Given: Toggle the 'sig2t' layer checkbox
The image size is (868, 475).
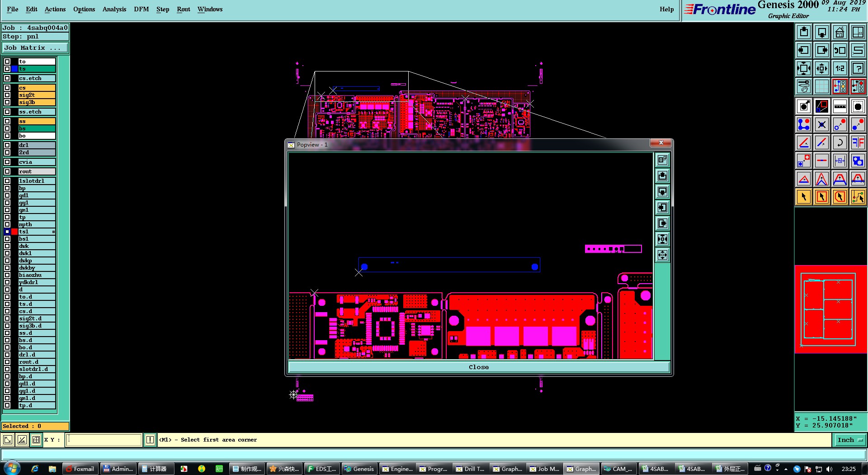Looking at the screenshot, I should [x=7, y=95].
